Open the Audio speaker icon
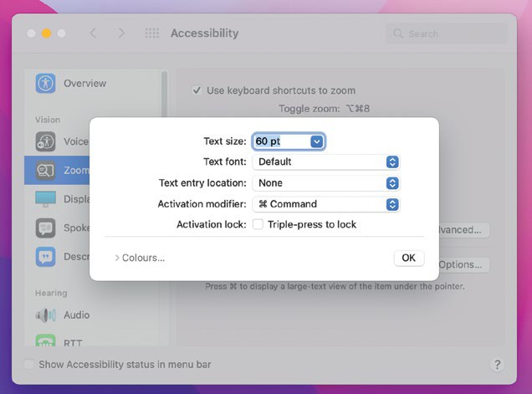Image resolution: width=532 pixels, height=394 pixels. pyautogui.click(x=45, y=315)
